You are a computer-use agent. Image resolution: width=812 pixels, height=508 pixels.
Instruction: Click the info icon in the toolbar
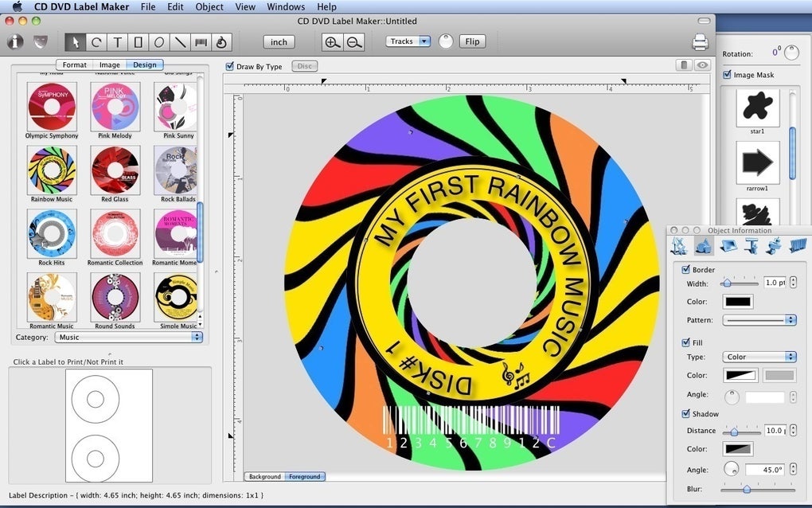coord(14,41)
